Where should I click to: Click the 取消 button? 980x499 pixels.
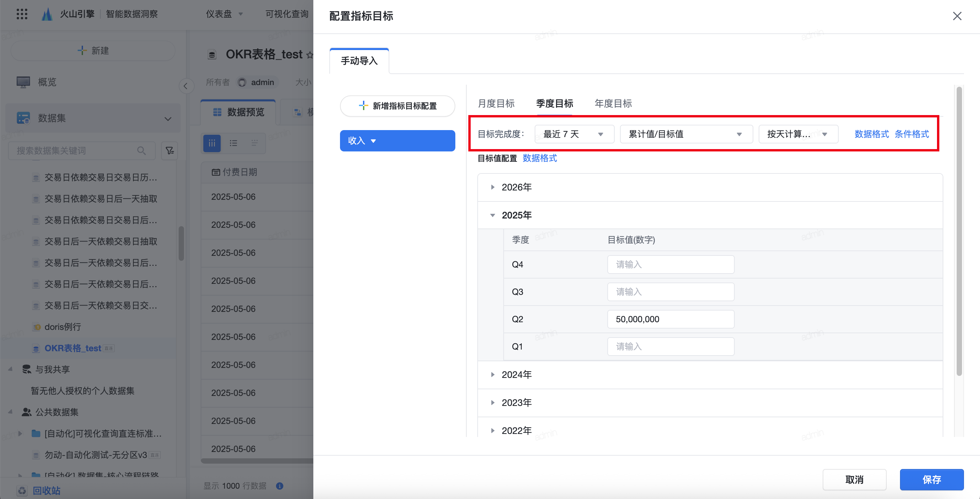(854, 479)
